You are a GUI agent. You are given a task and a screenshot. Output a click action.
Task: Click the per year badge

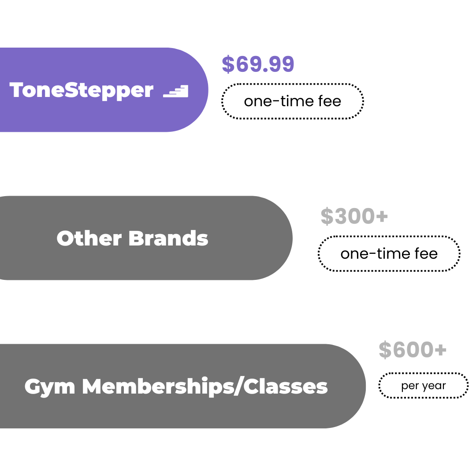pyautogui.click(x=424, y=386)
